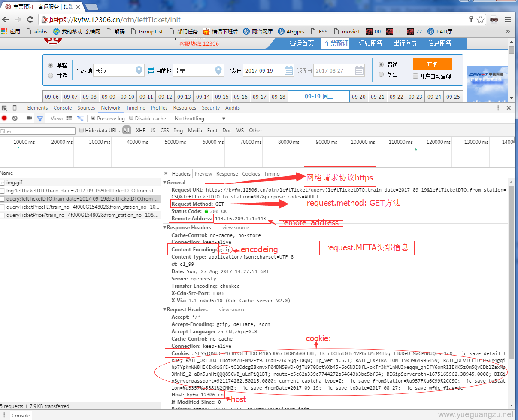Viewport: 518px width, 420px height.
Task: Uncheck Preserve log checkbox
Action: [x=94, y=118]
